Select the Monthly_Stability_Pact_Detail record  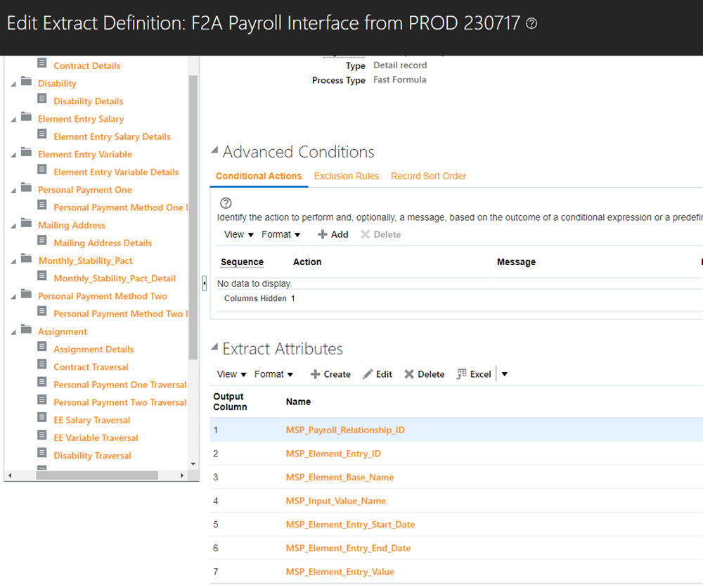click(115, 279)
